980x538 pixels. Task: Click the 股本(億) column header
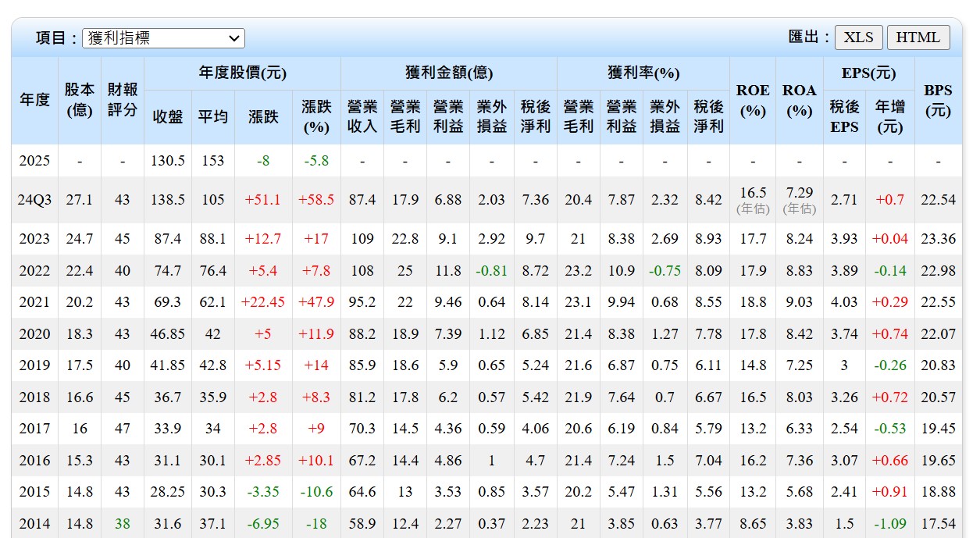point(79,100)
